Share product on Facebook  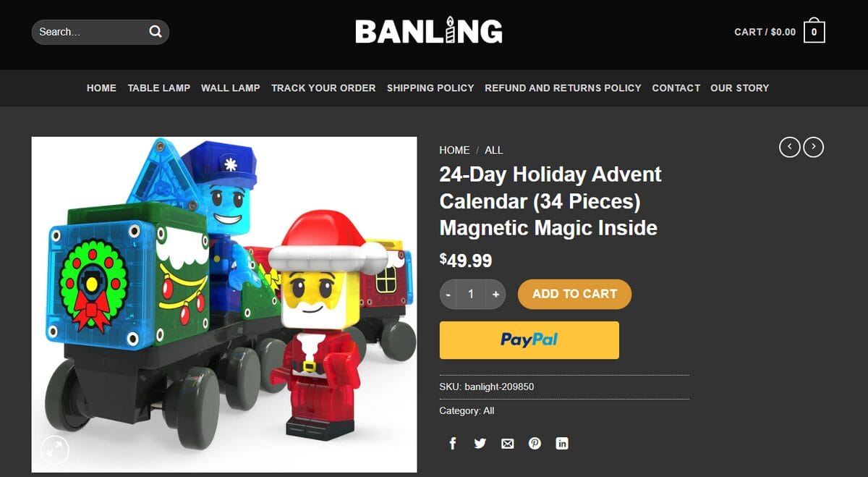(x=453, y=444)
